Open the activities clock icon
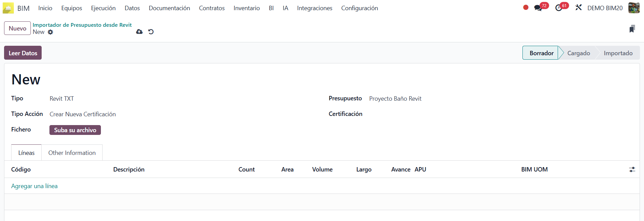Screen dimensions: 644x221 click(x=559, y=8)
